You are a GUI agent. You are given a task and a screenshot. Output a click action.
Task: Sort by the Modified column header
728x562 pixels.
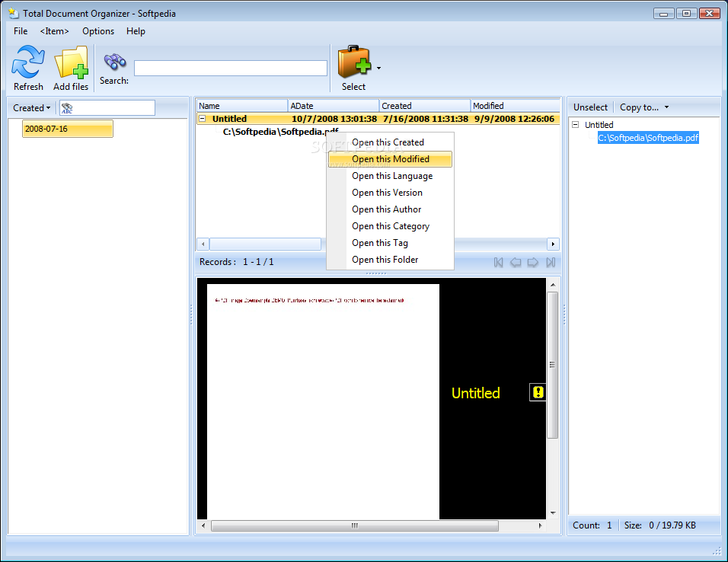[516, 106]
